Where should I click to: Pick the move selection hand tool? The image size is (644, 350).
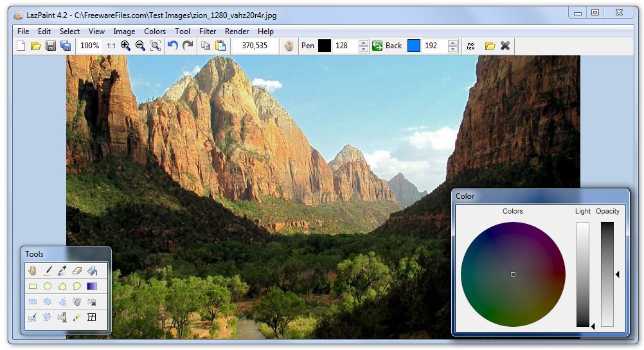coord(77,302)
